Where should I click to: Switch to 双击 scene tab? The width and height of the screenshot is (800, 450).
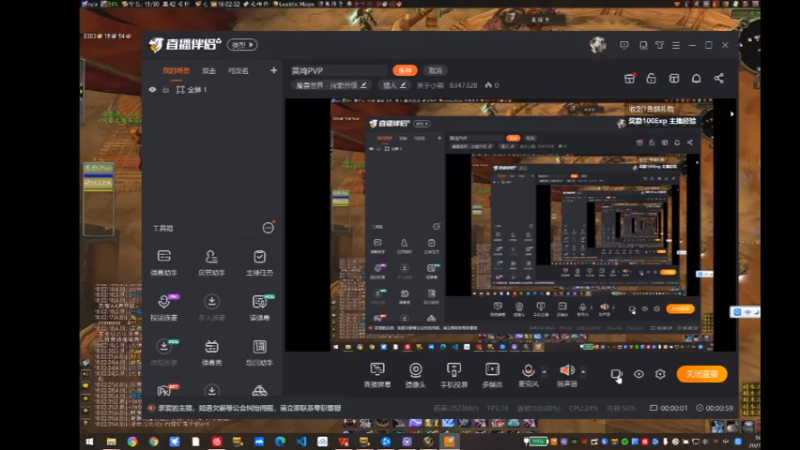coord(209,70)
